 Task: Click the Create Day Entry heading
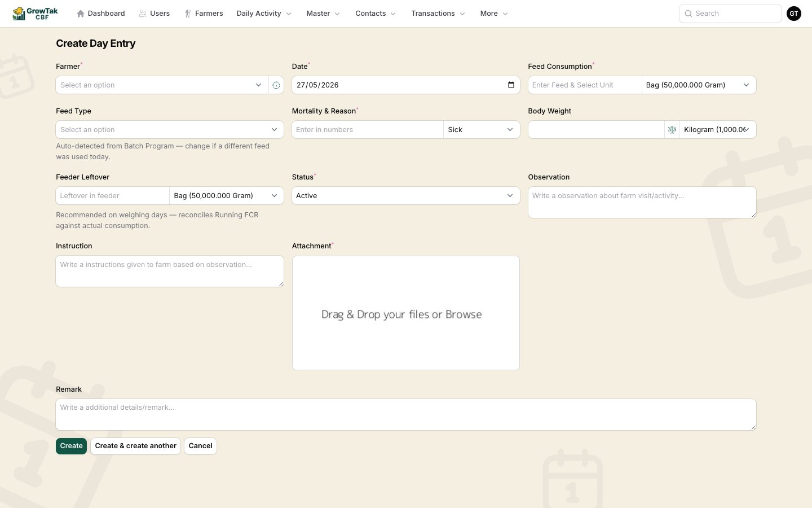96,43
